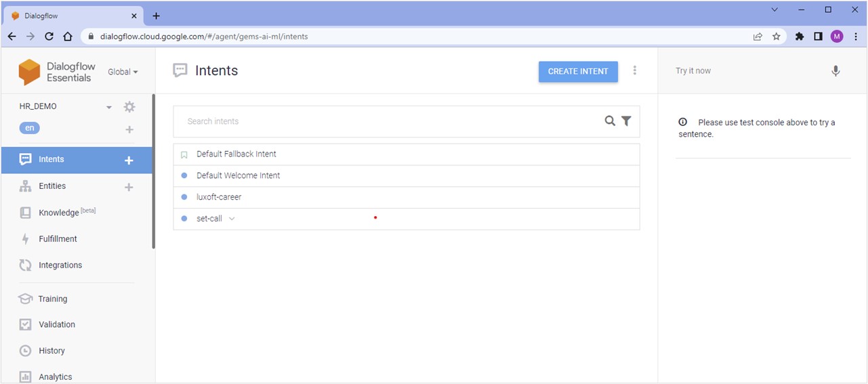Click the filter intents funnel icon
The image size is (868, 384).
[626, 121]
